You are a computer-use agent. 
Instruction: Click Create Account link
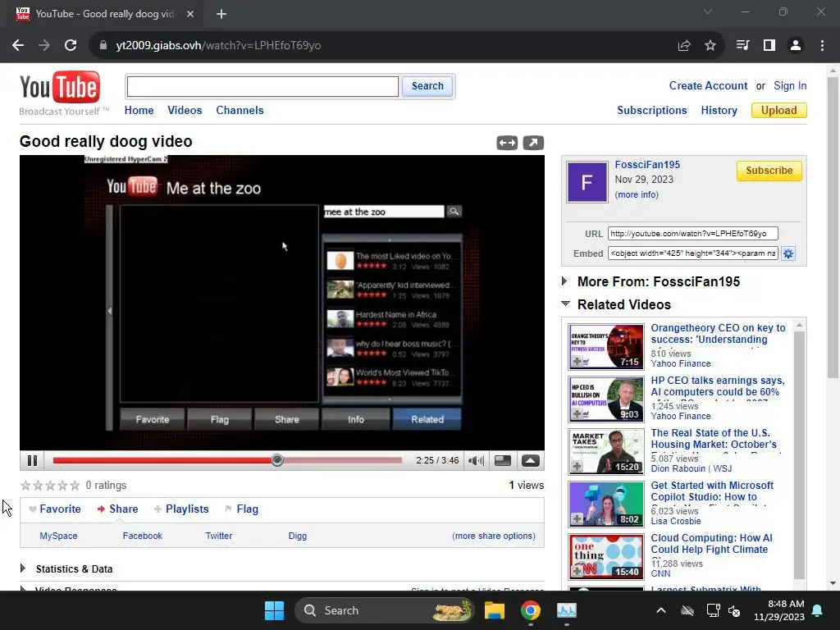pyautogui.click(x=708, y=85)
